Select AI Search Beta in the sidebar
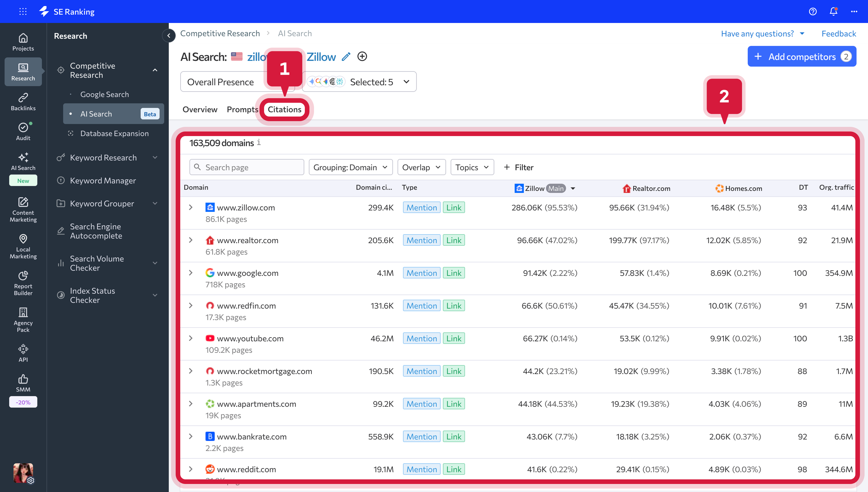This screenshot has height=492, width=868. pos(114,114)
